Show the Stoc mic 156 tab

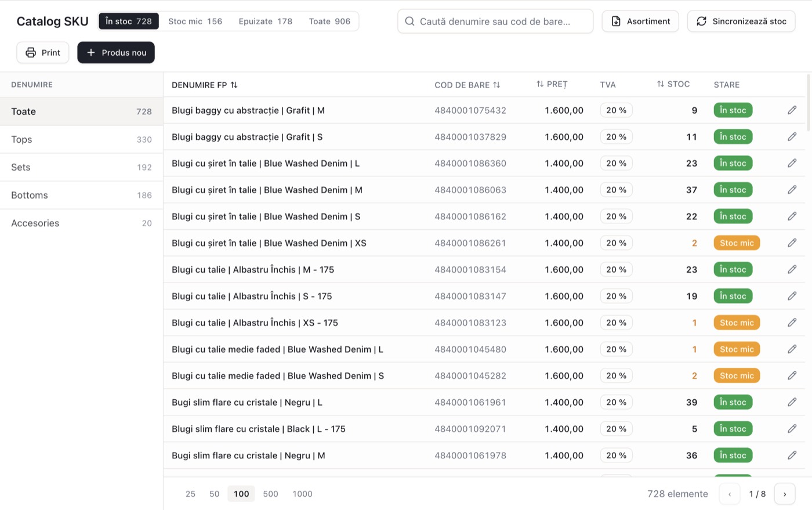click(x=195, y=21)
